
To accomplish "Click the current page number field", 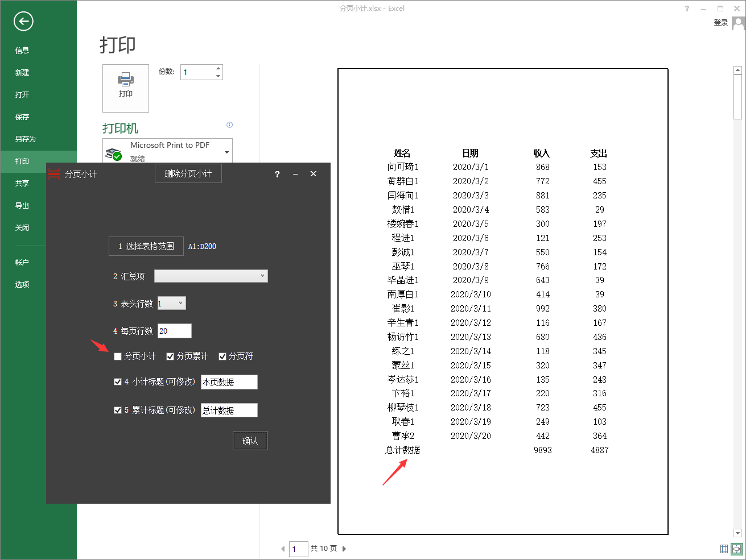I will pos(299,549).
